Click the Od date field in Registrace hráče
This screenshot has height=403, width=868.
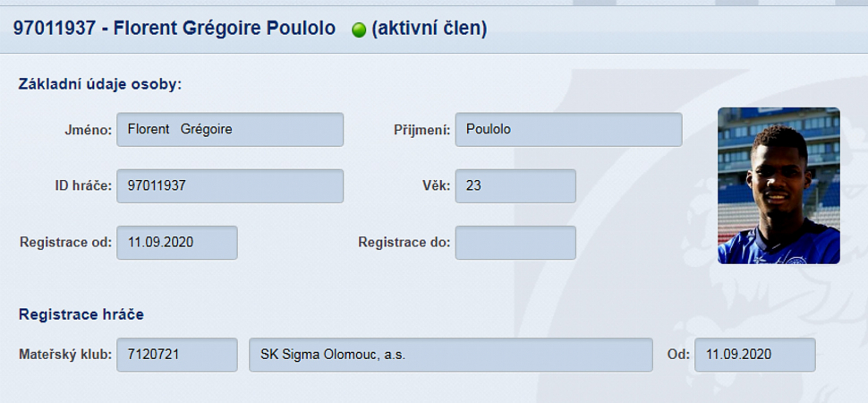pos(754,355)
